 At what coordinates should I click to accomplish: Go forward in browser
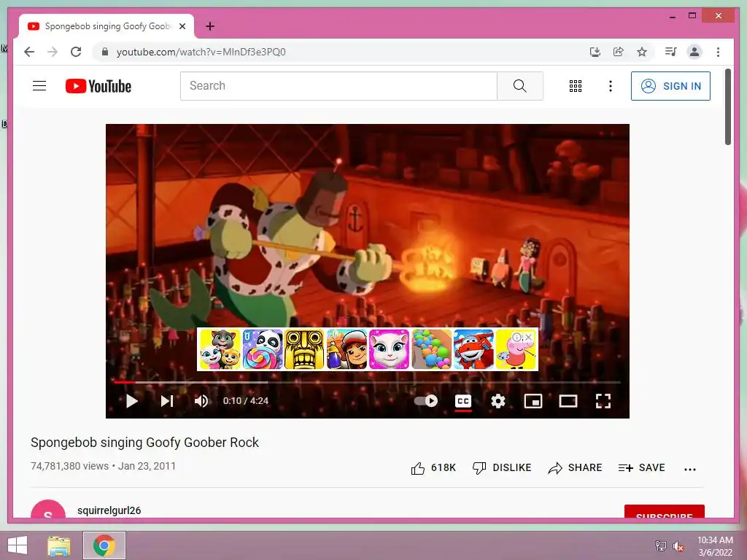tap(53, 52)
